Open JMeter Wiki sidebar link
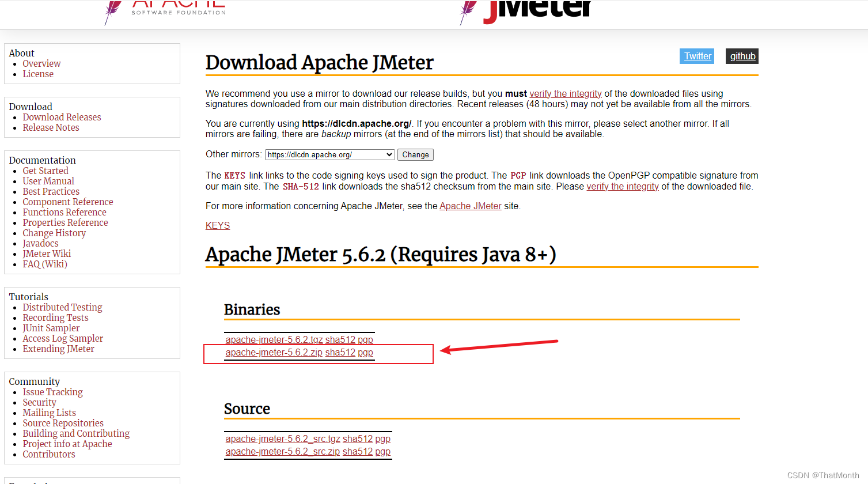This screenshot has height=484, width=868. pos(47,254)
